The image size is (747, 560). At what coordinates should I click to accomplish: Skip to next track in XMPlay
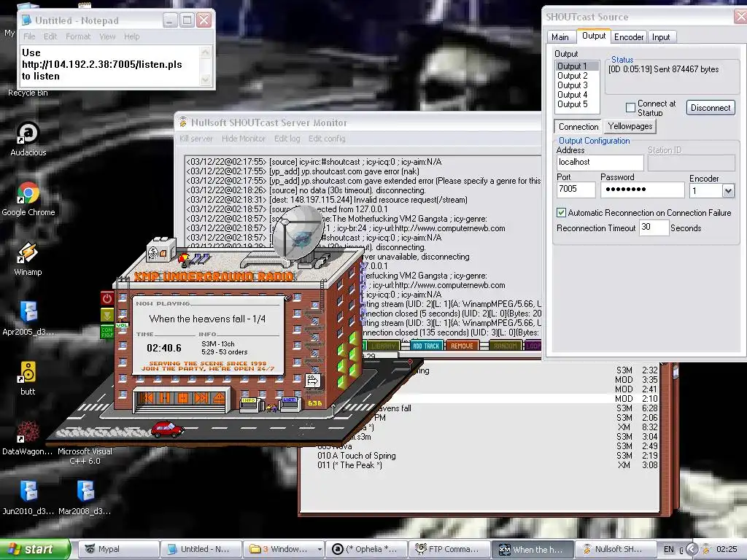click(x=201, y=397)
